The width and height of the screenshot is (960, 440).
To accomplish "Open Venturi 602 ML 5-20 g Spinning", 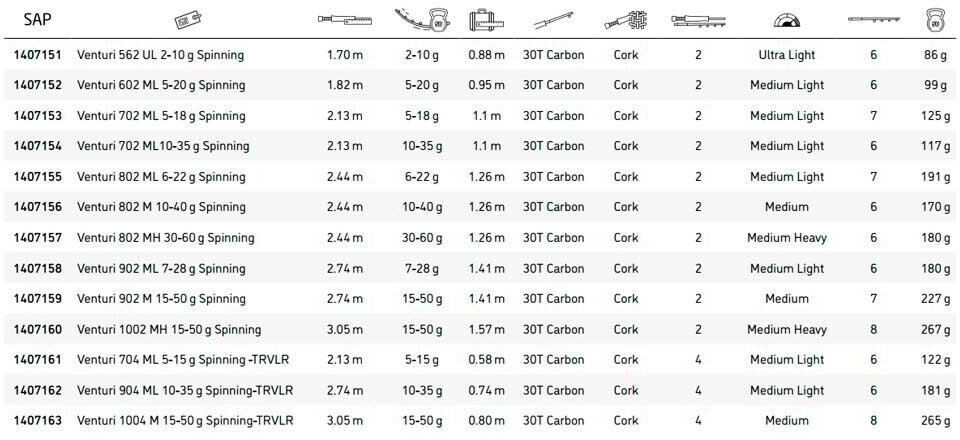I will point(160,85).
